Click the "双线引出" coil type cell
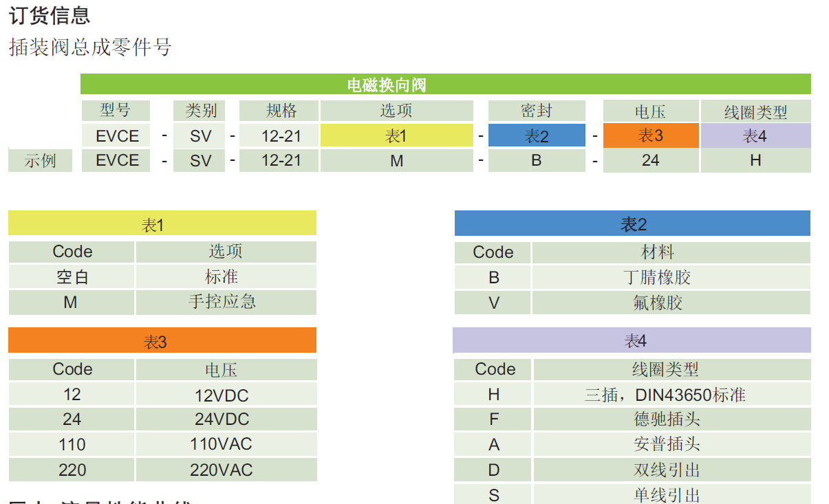Viewport: 829px width, 504px height. click(671, 470)
